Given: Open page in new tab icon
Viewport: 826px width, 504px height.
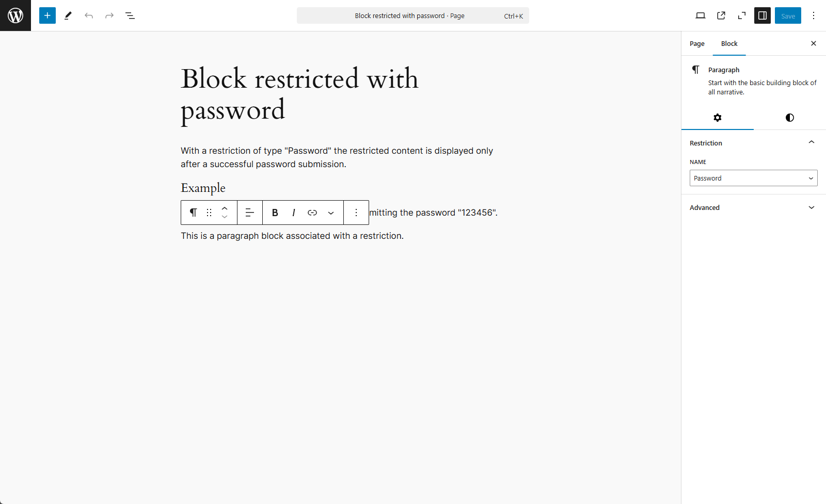Looking at the screenshot, I should (x=721, y=15).
